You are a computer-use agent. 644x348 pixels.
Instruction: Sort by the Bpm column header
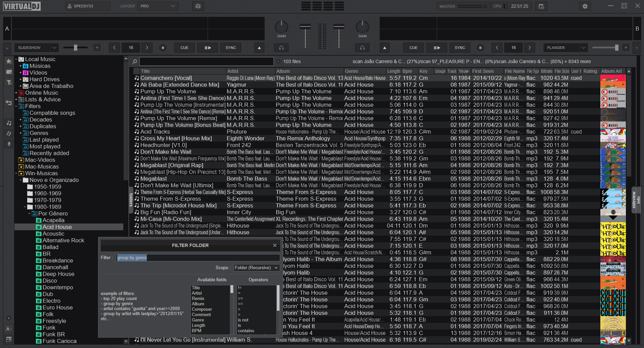[410, 71]
